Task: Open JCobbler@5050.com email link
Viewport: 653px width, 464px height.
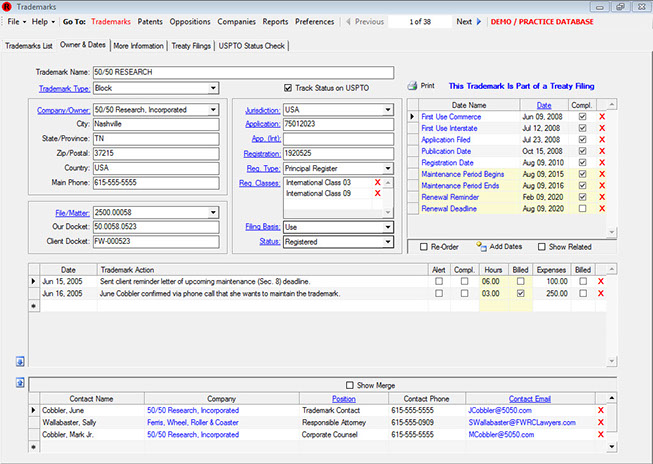Action: point(500,410)
